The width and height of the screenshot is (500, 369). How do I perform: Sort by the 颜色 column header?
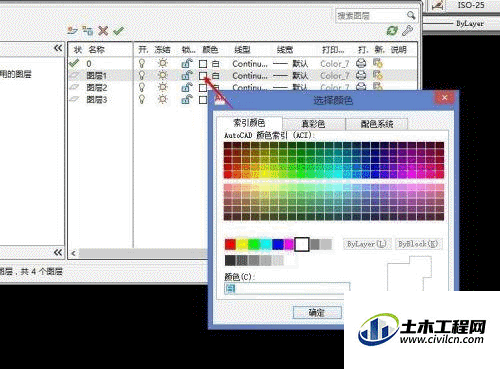click(x=210, y=50)
